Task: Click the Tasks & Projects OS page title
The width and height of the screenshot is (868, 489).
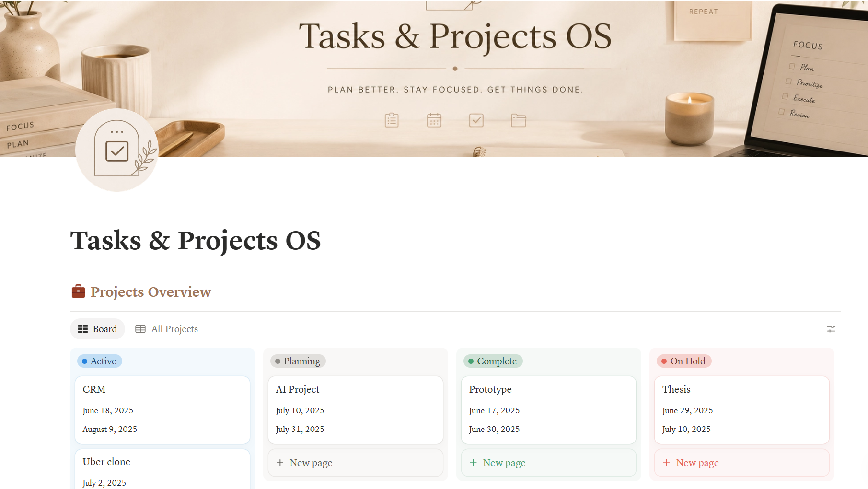Action: click(x=196, y=240)
